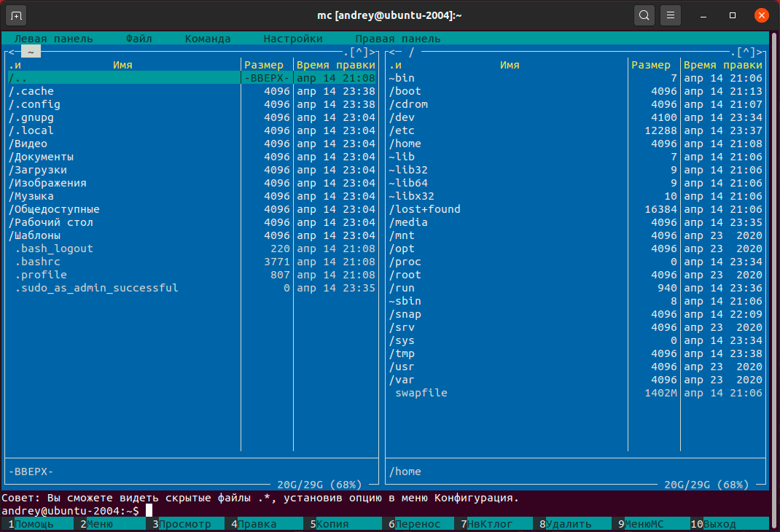The width and height of the screenshot is (780, 532).
Task: Open the Настройки menu
Action: coord(292,39)
